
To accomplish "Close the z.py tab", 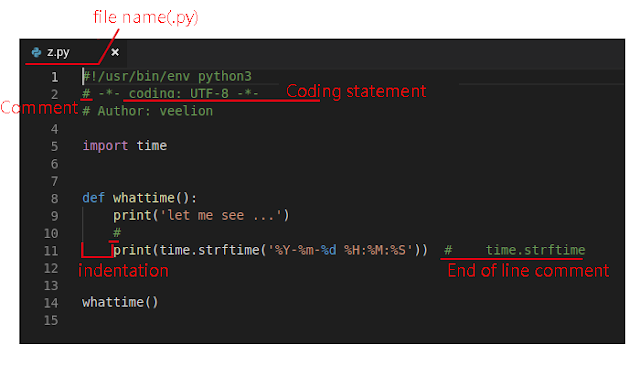I will (115, 52).
